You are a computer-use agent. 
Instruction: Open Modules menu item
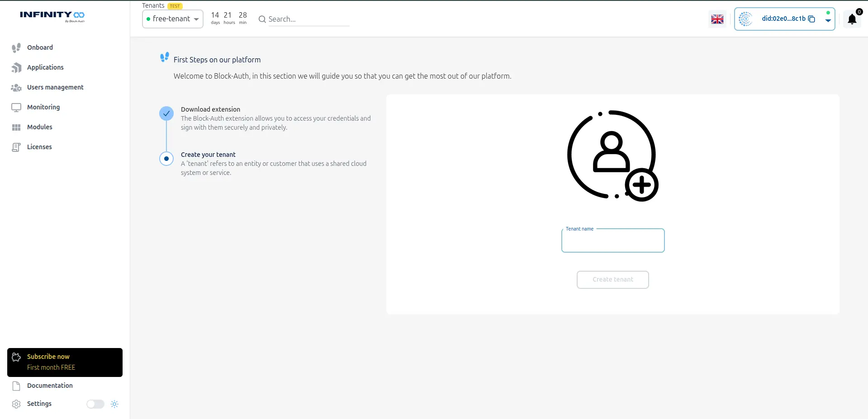40,127
